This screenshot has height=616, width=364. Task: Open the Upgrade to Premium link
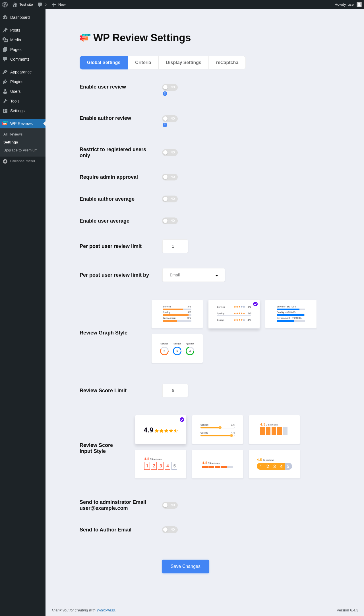(20, 150)
